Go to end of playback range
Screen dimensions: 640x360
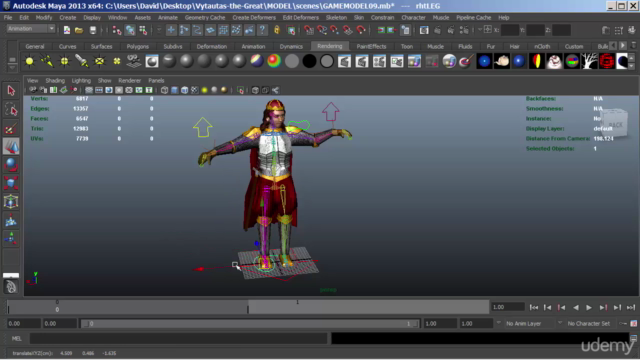[x=631, y=307]
